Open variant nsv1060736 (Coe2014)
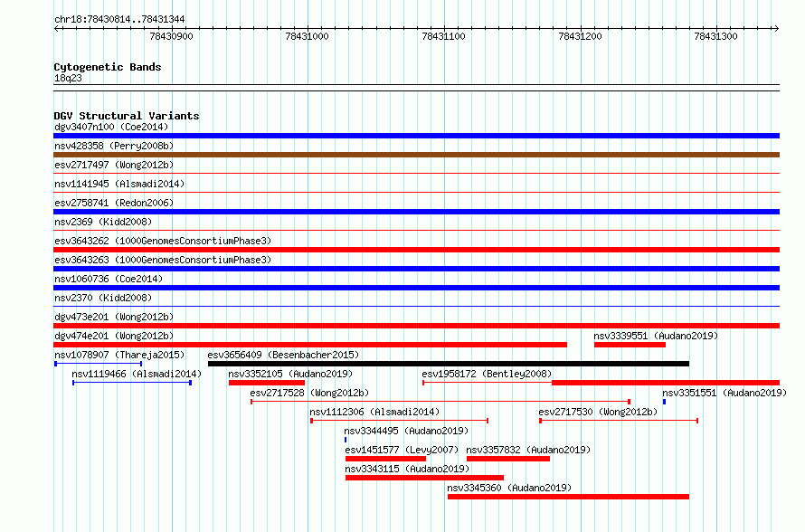The image size is (805, 532). 109,279
